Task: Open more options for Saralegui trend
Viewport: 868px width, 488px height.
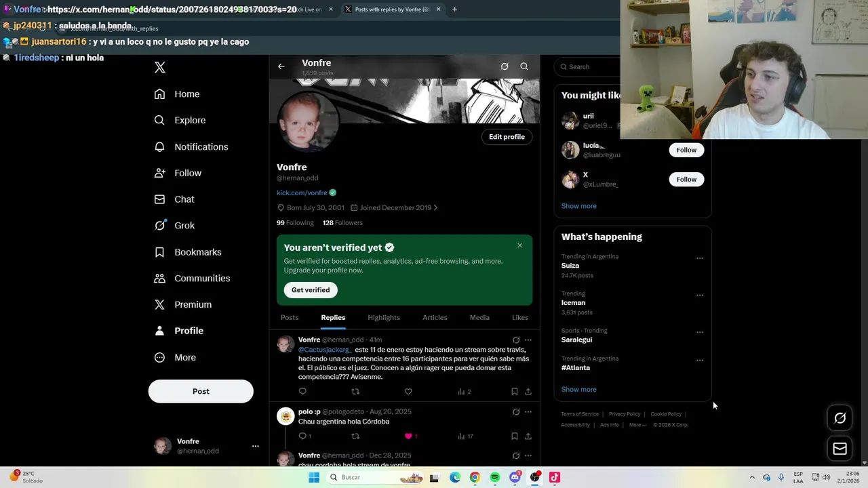Action: [x=700, y=332]
